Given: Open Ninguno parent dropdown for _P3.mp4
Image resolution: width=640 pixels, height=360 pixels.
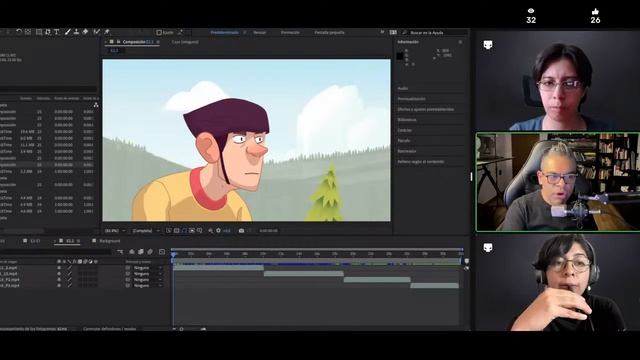Looking at the screenshot, I should [148, 286].
